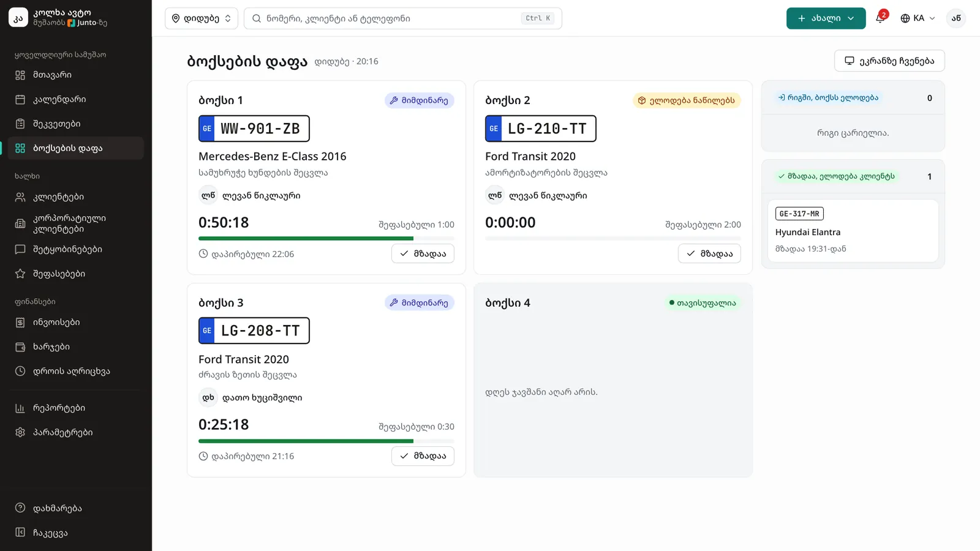Click mechanic დათო ხუციშვილი
Viewport: 980px width, 551px height.
click(x=251, y=397)
